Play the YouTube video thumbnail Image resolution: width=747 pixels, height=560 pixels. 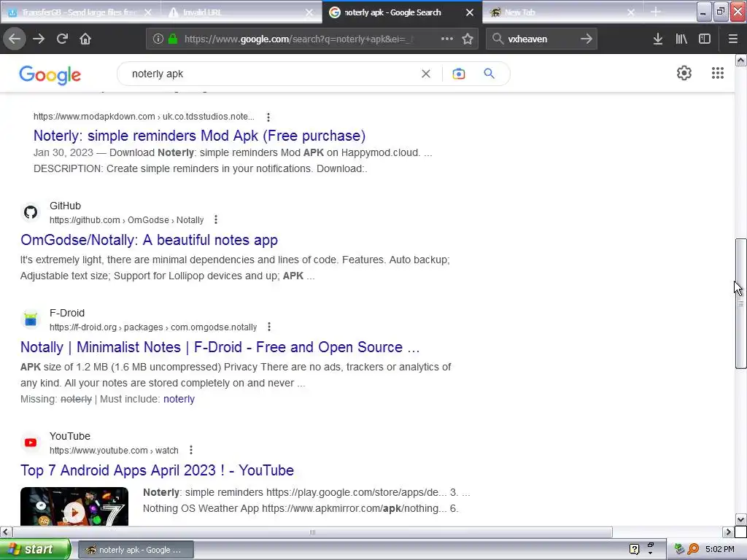74,506
